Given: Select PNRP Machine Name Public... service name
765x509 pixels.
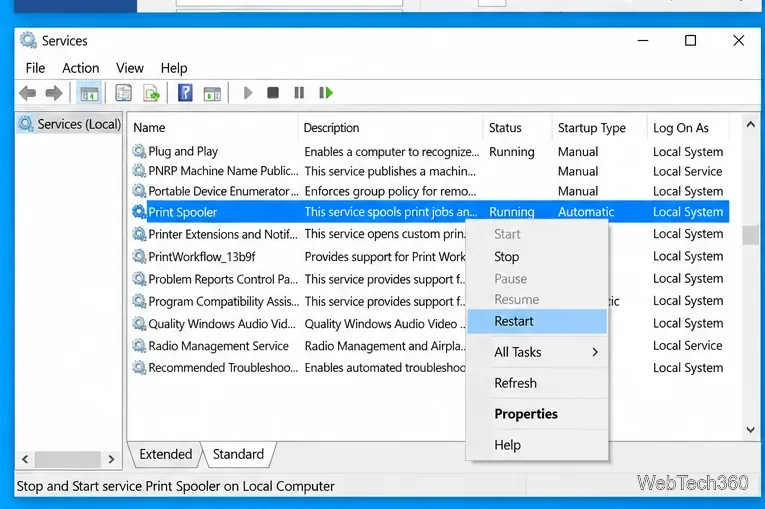Looking at the screenshot, I should tap(223, 171).
